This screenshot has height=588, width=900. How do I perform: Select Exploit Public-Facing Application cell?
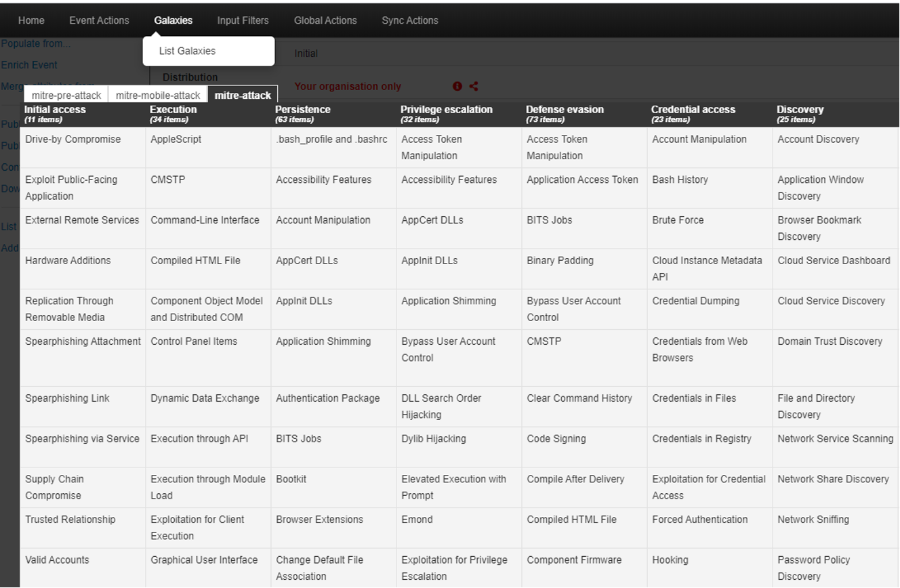click(x=83, y=188)
